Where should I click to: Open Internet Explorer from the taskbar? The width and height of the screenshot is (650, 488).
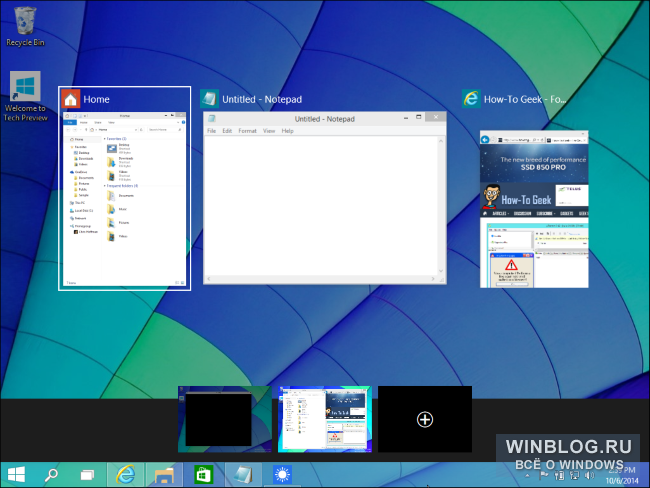click(125, 475)
